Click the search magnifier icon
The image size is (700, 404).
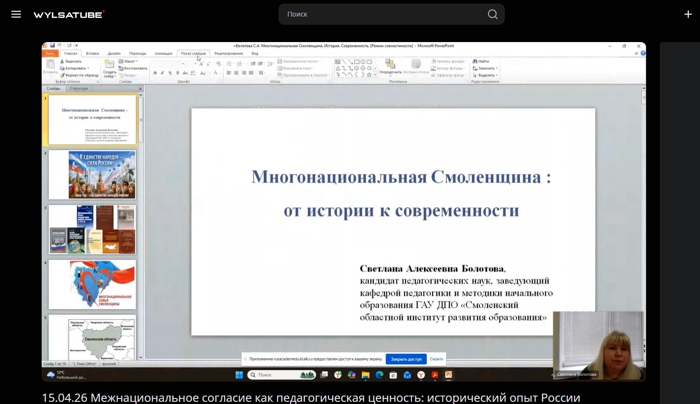(492, 14)
